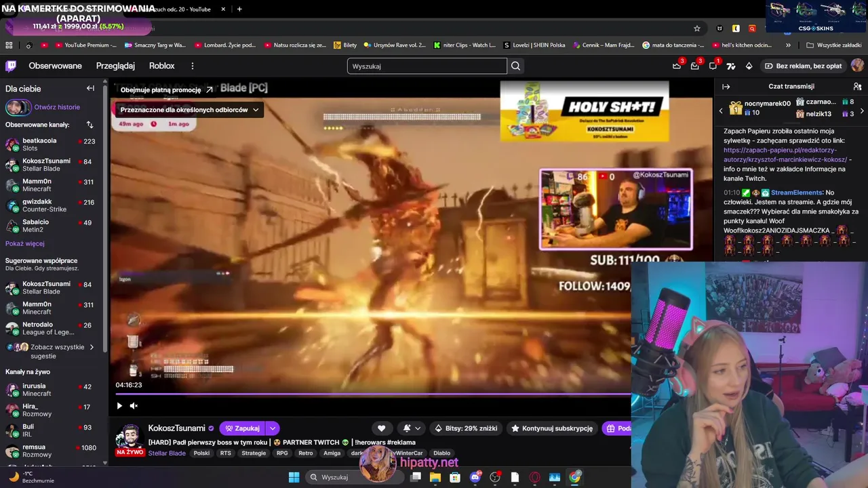The width and height of the screenshot is (868, 488).
Task: Go to Przeglądaj tab
Action: (x=115, y=66)
